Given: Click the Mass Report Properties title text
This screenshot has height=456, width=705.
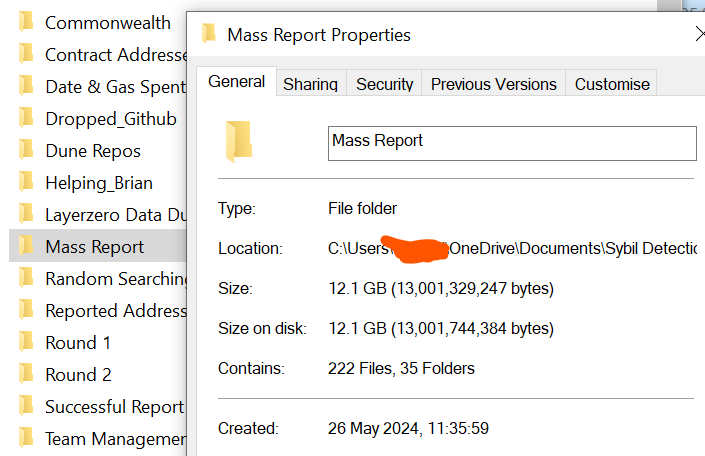Looking at the screenshot, I should (319, 35).
